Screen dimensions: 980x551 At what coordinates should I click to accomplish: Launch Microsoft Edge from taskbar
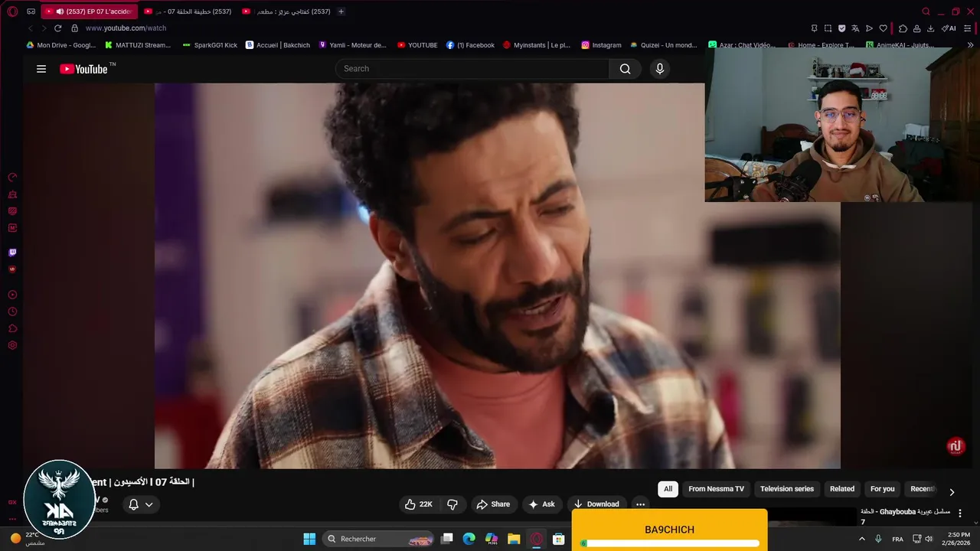[x=469, y=539]
